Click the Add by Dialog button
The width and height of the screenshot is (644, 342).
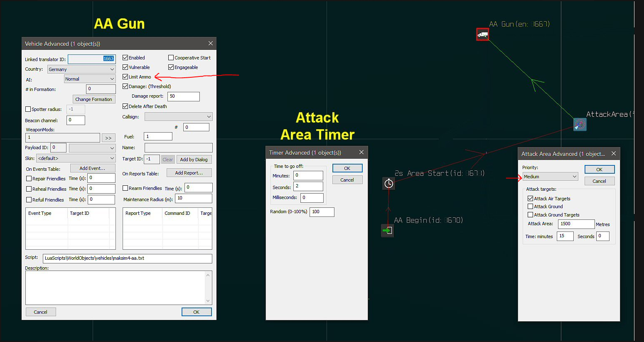(x=194, y=160)
